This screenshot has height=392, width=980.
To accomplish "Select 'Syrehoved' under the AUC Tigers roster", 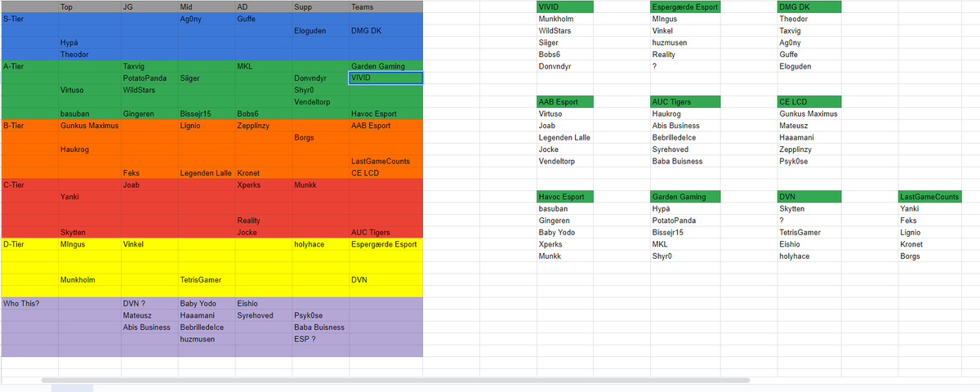I will (x=684, y=149).
